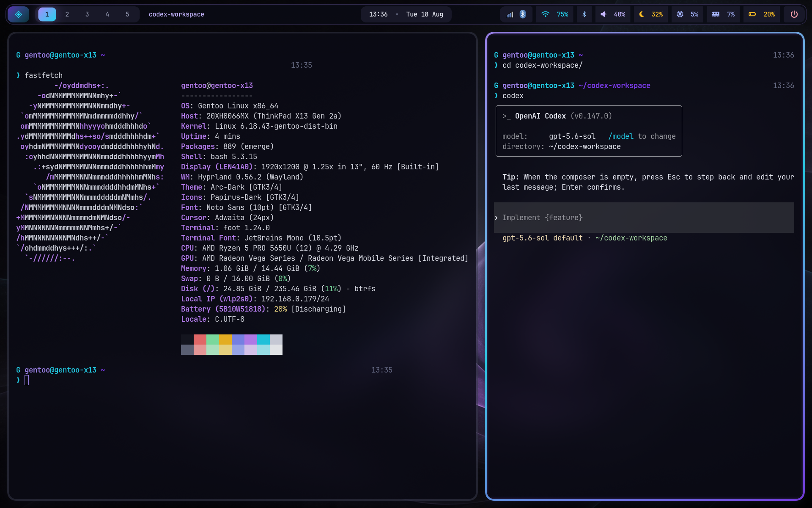Click "gpt-5.6-sol default" in the Codex status line
The image size is (812, 508).
543,238
